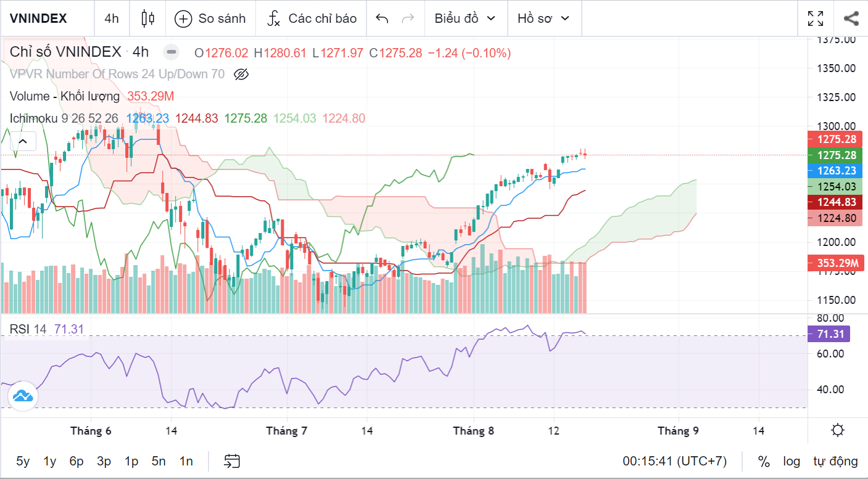868x479 pixels.
Task: Collapse the indicator legend with caret button
Action: point(23,142)
